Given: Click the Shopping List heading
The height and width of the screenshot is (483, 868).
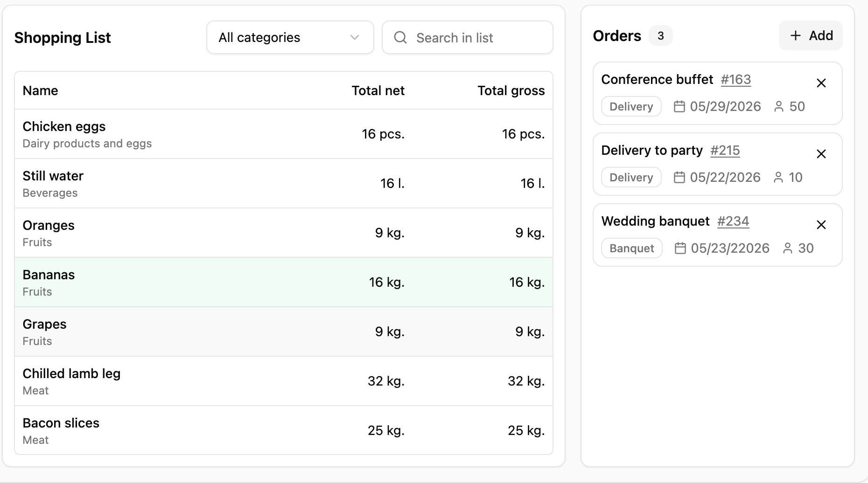Looking at the screenshot, I should point(63,37).
